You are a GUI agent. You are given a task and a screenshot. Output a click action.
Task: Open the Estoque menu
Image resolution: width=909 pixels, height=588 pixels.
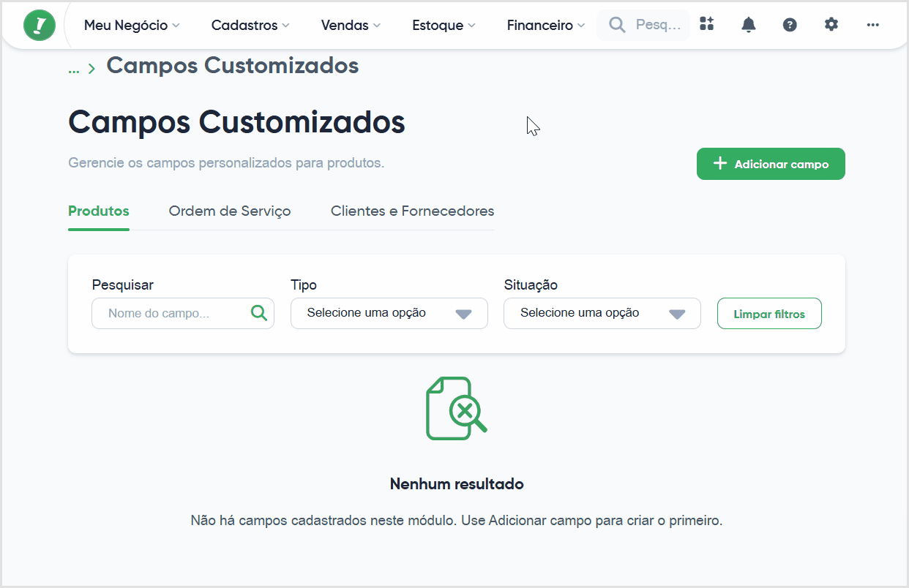click(444, 26)
